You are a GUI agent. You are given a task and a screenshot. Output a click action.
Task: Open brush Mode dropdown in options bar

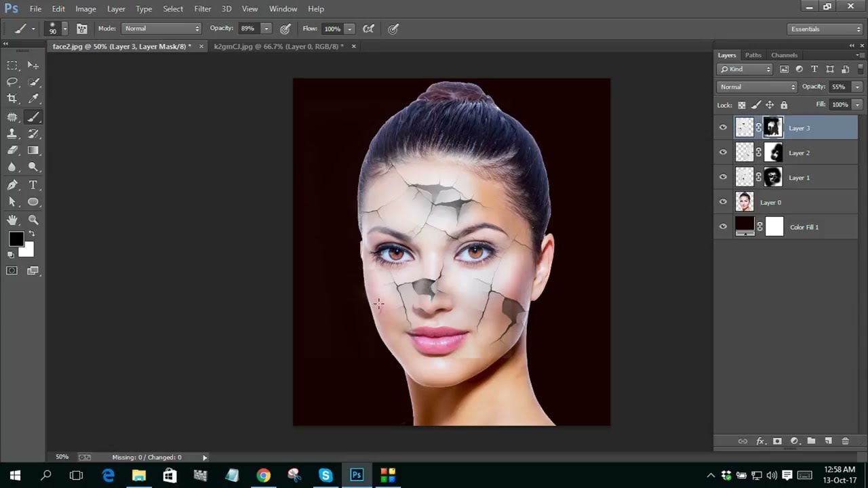[x=161, y=28]
